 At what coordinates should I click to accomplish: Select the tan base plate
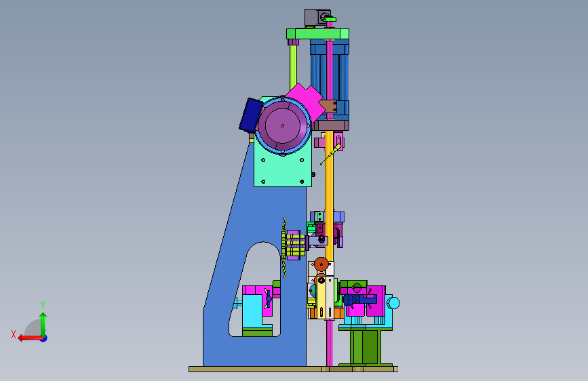tap(293, 369)
